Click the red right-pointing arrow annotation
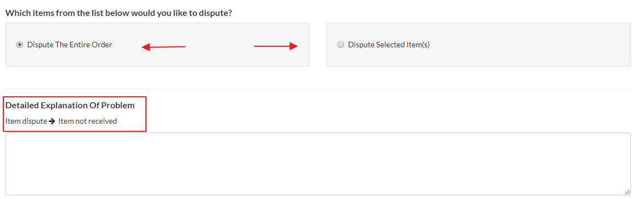 click(276, 46)
